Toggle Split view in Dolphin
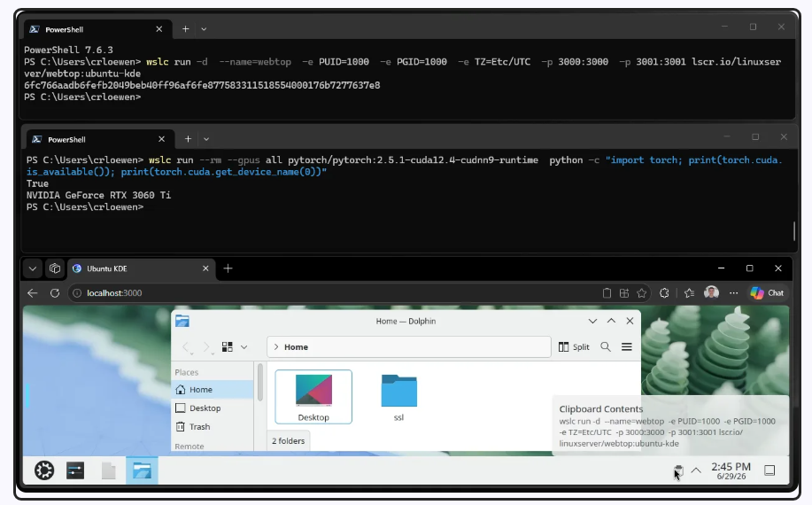 coord(574,347)
